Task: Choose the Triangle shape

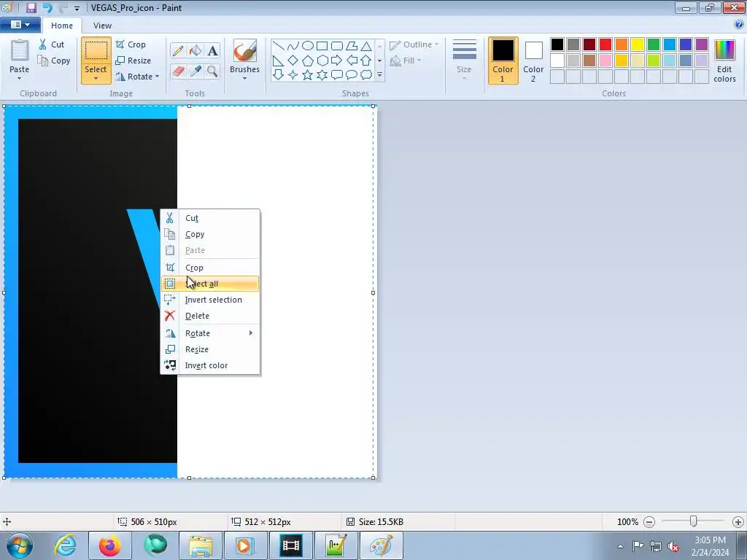Action: click(366, 46)
